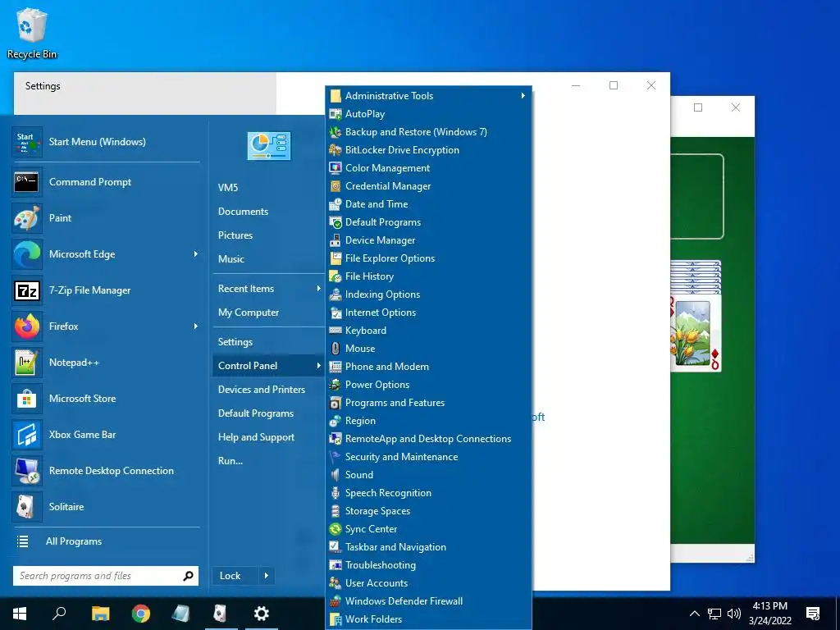Open Xbox Game Bar icon

tap(27, 435)
